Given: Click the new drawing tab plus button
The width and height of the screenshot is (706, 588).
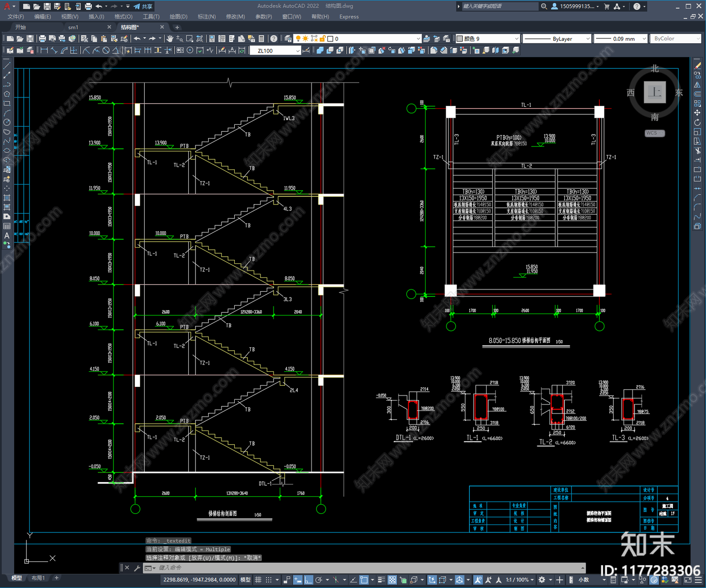Looking at the screenshot, I should (177, 27).
